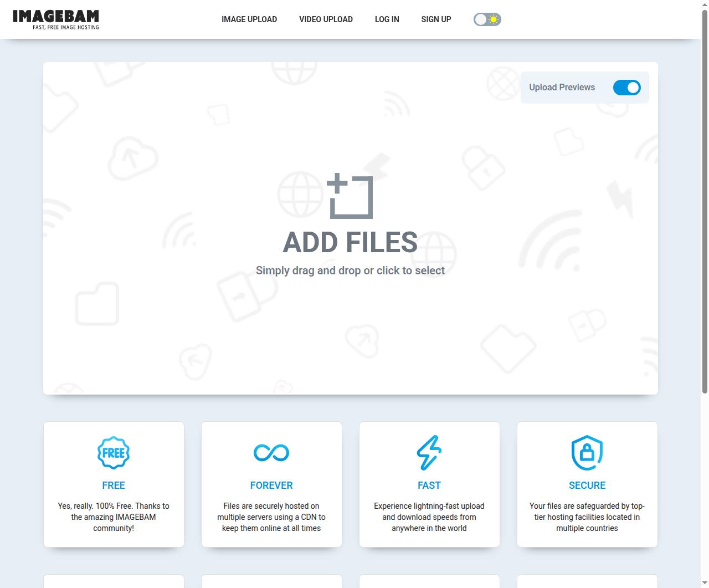Open the Image Upload menu item
Viewport: 709px width, 588px height.
click(249, 19)
